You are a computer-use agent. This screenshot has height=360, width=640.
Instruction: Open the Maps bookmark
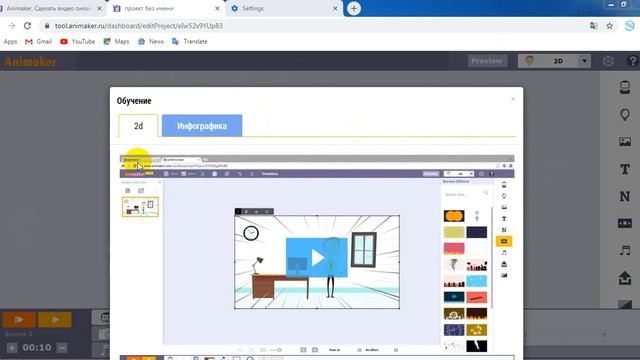[x=116, y=42]
